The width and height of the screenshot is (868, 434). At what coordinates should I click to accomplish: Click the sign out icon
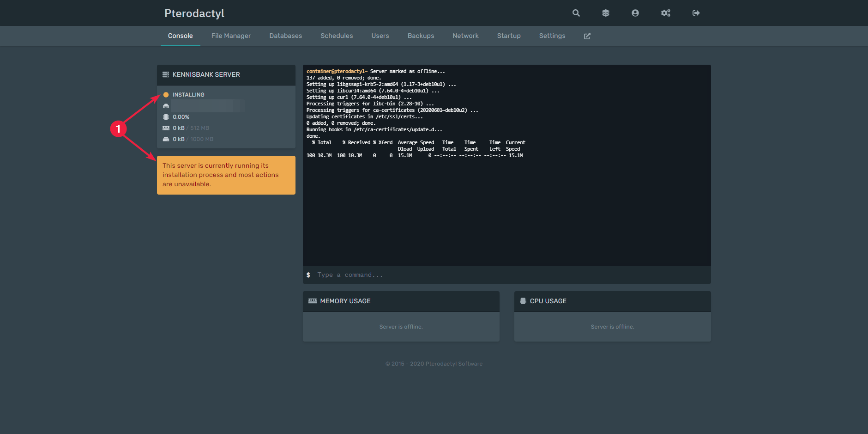pos(696,13)
